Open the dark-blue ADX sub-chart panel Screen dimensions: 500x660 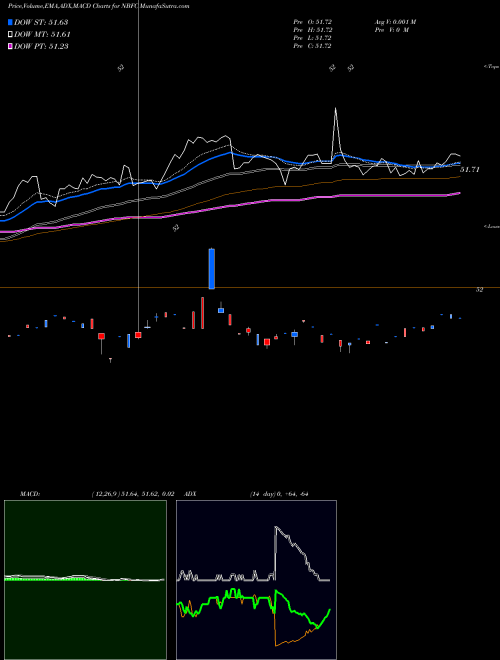pos(256,580)
